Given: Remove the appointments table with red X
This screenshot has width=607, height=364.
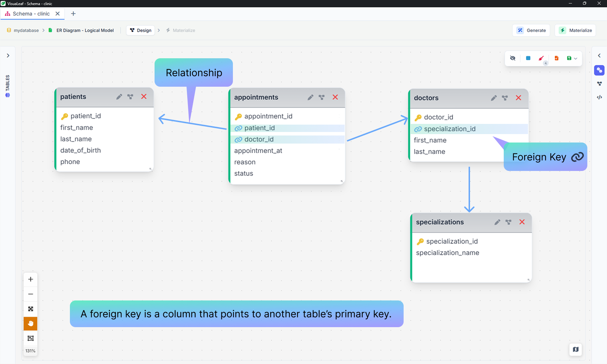Looking at the screenshot, I should click(335, 97).
